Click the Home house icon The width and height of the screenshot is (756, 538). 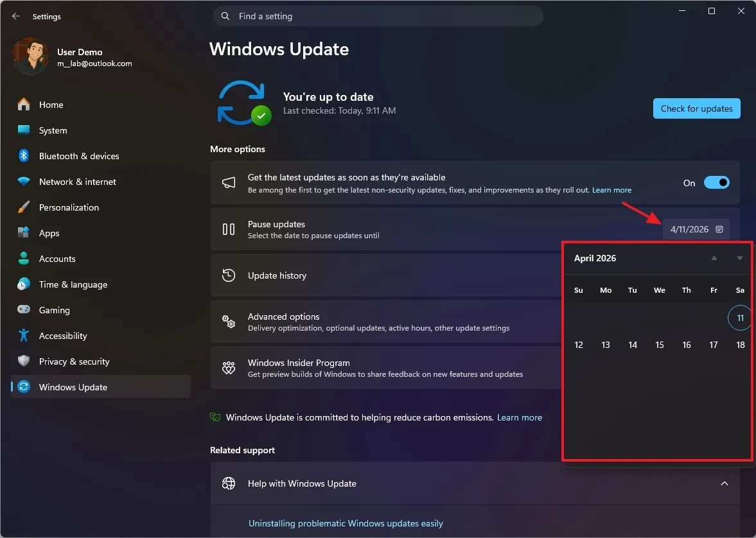[x=24, y=105]
